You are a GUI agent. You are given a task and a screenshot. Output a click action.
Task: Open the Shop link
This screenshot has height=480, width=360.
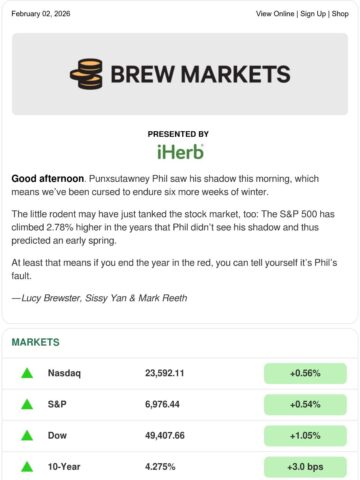(340, 14)
